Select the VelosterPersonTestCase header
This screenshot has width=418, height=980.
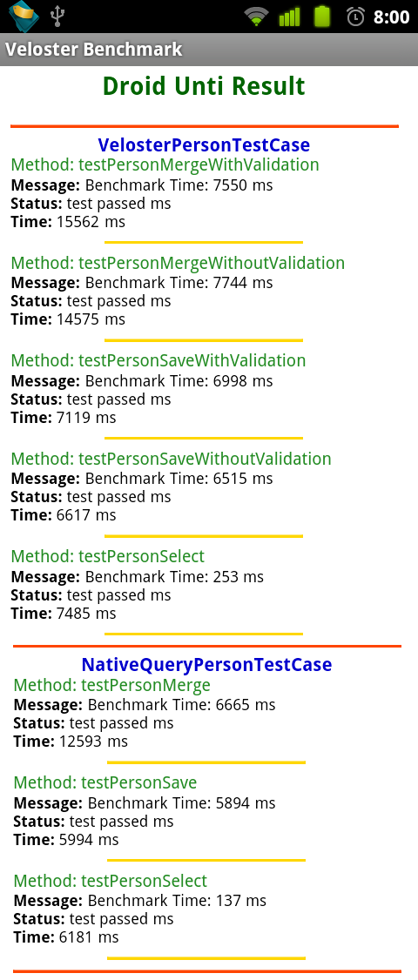pyautogui.click(x=204, y=145)
